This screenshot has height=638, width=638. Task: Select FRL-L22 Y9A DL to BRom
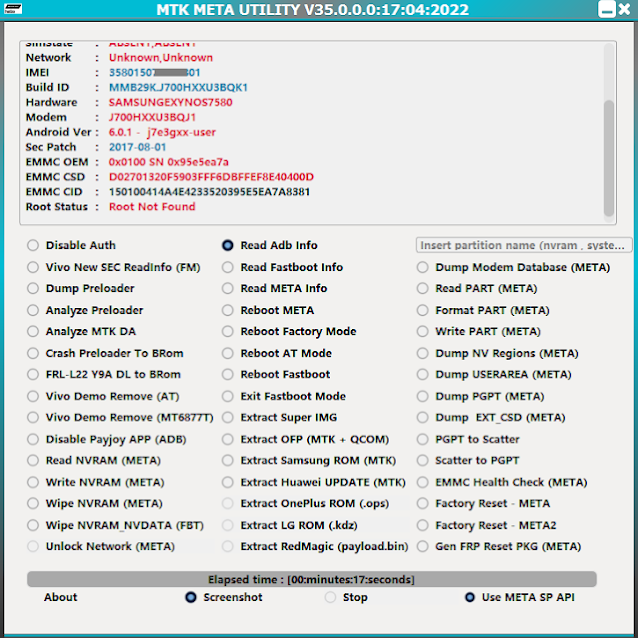tap(33, 374)
